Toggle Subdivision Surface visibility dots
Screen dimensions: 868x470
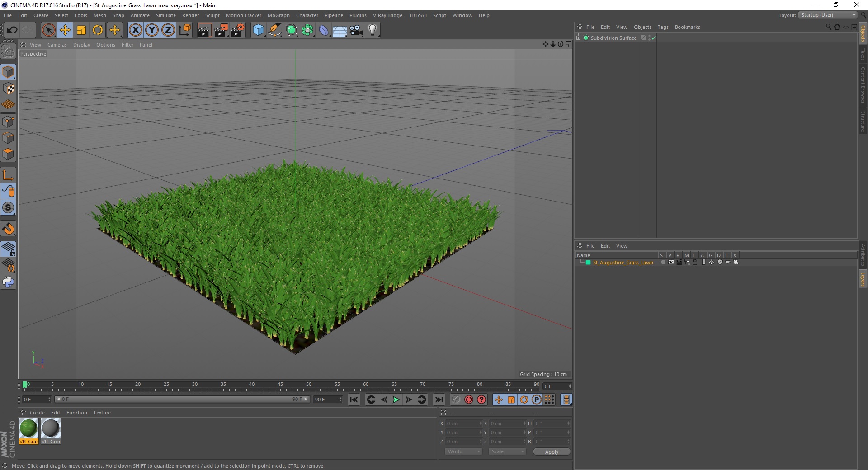(650, 38)
